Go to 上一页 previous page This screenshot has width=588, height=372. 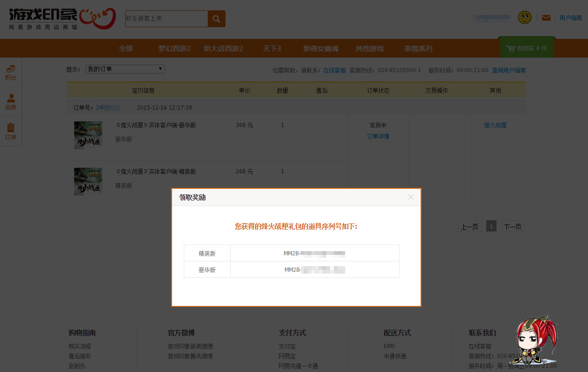470,227
